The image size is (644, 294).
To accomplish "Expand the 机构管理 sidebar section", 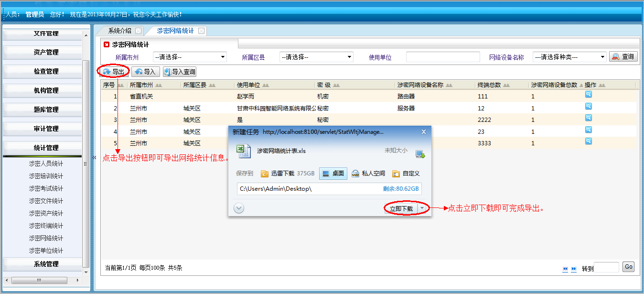I will pyautogui.click(x=43, y=90).
